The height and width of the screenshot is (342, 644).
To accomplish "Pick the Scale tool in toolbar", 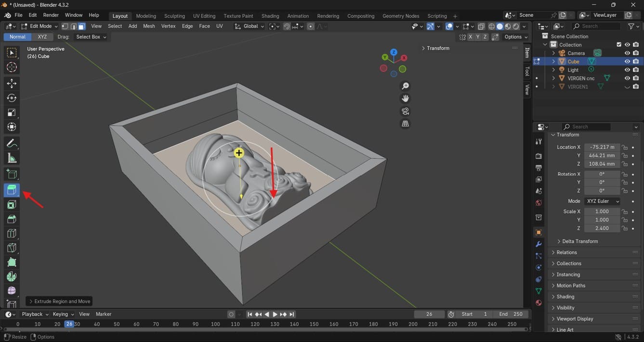I will click(x=12, y=112).
